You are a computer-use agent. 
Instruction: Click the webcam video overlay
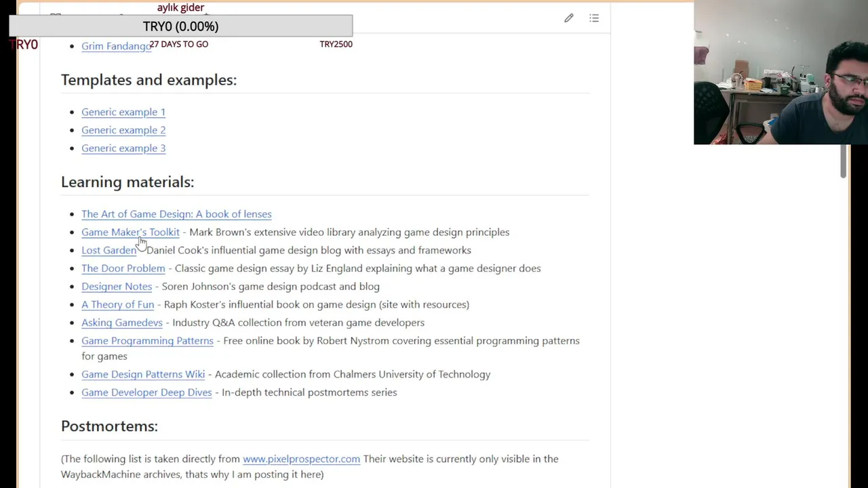click(x=781, y=73)
